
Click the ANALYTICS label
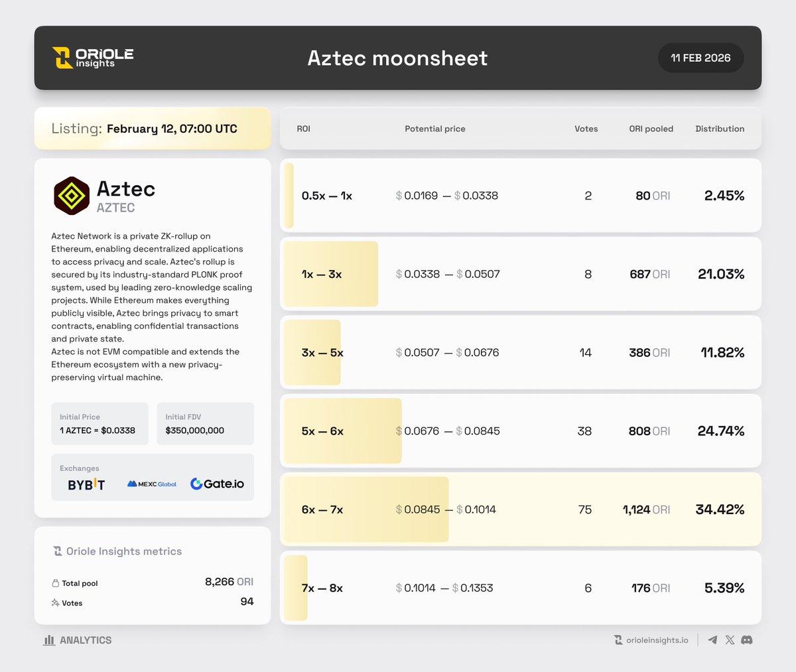click(x=86, y=640)
